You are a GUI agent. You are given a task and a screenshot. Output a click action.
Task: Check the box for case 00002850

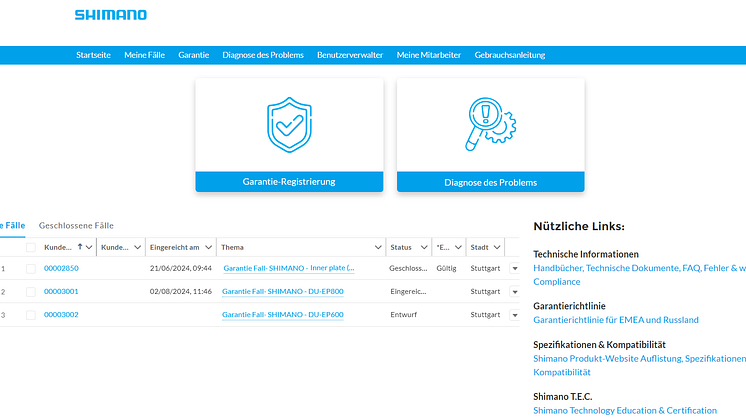coord(31,269)
